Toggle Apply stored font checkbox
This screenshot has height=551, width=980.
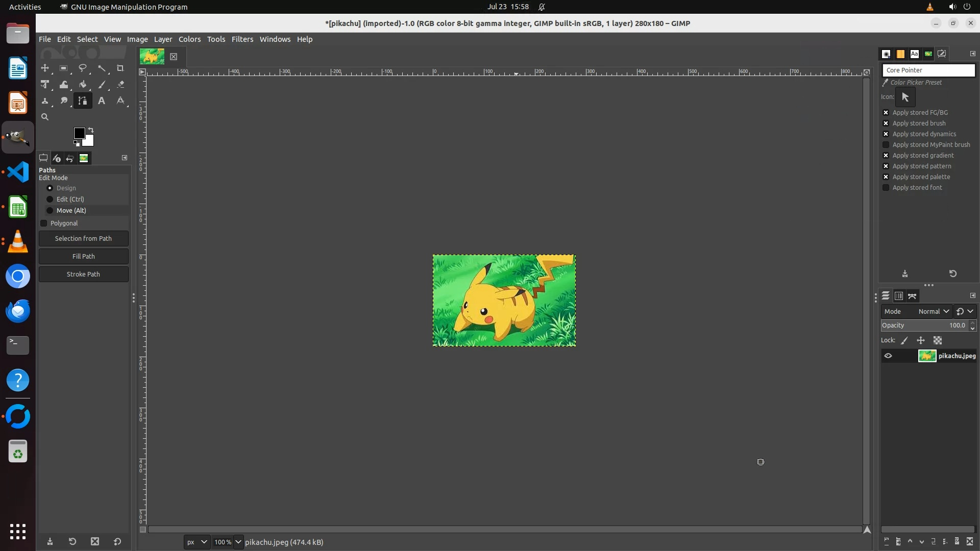pyautogui.click(x=886, y=188)
